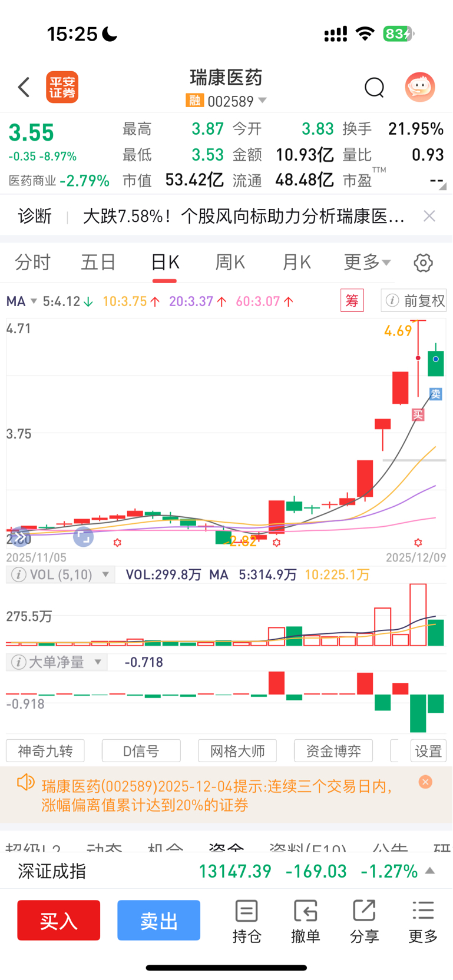Open the bottom bar 更多 menu icon
The width and height of the screenshot is (453, 980).
point(423,922)
